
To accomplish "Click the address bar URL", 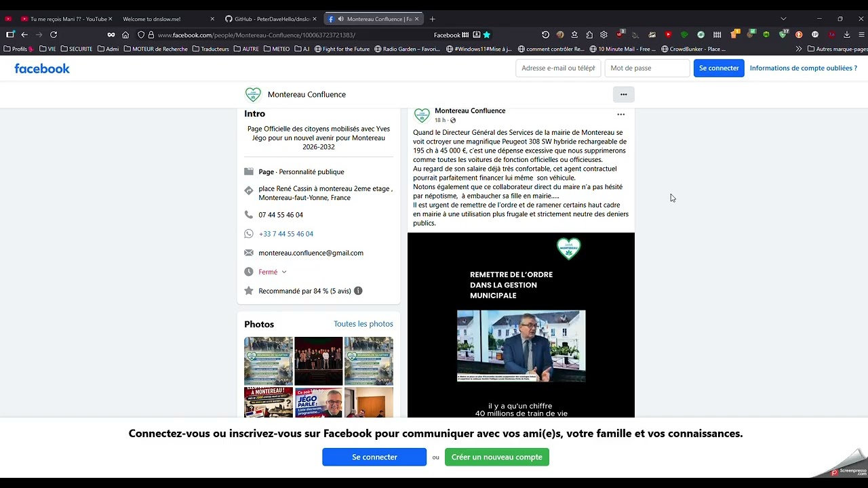I will pyautogui.click(x=256, y=35).
